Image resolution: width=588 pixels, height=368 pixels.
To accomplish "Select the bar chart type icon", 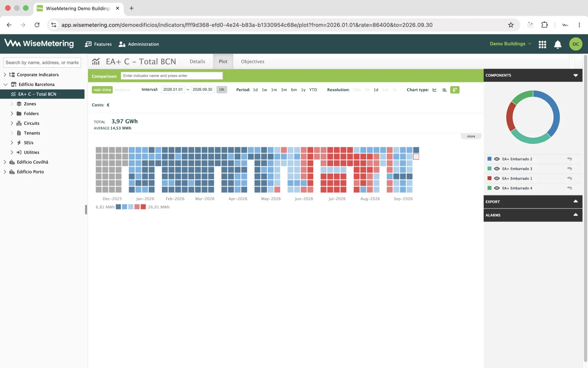I will [444, 90].
